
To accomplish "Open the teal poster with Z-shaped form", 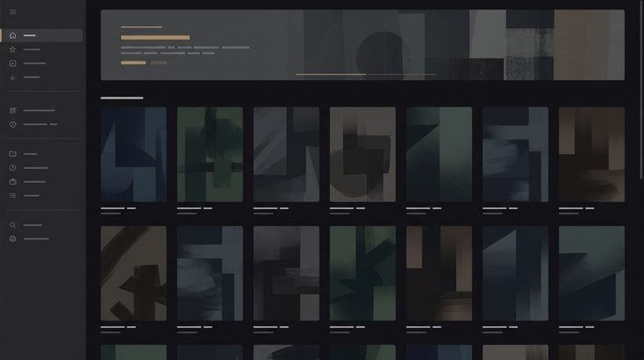I will tap(592, 274).
